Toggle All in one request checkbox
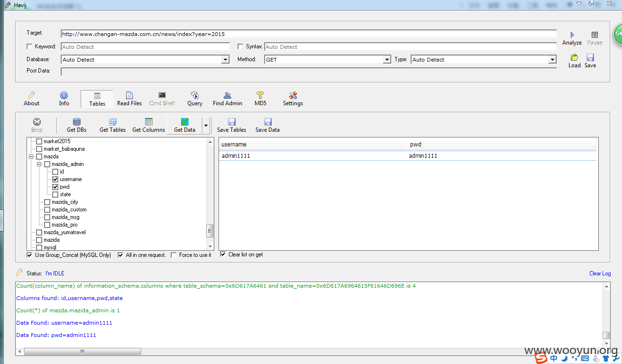622x364 pixels. [120, 255]
